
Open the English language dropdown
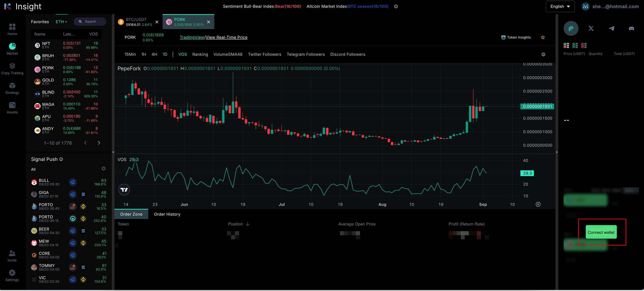pyautogui.click(x=560, y=6)
